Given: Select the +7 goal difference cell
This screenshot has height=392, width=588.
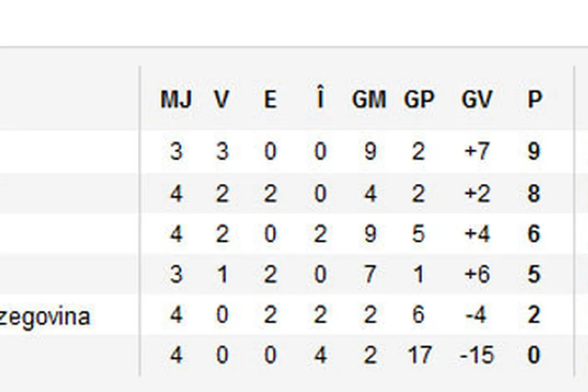Looking at the screenshot, I should click(x=477, y=152).
